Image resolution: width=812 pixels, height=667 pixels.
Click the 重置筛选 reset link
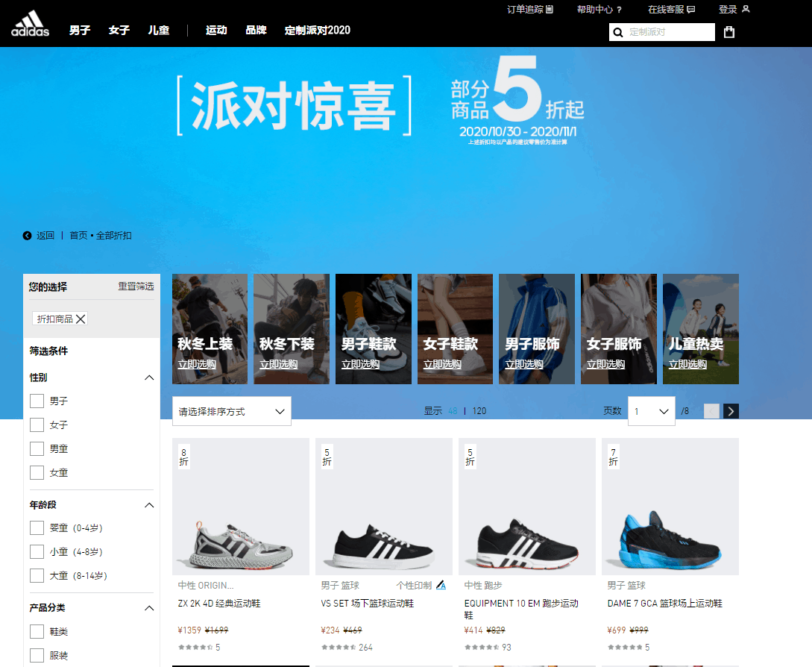click(136, 286)
